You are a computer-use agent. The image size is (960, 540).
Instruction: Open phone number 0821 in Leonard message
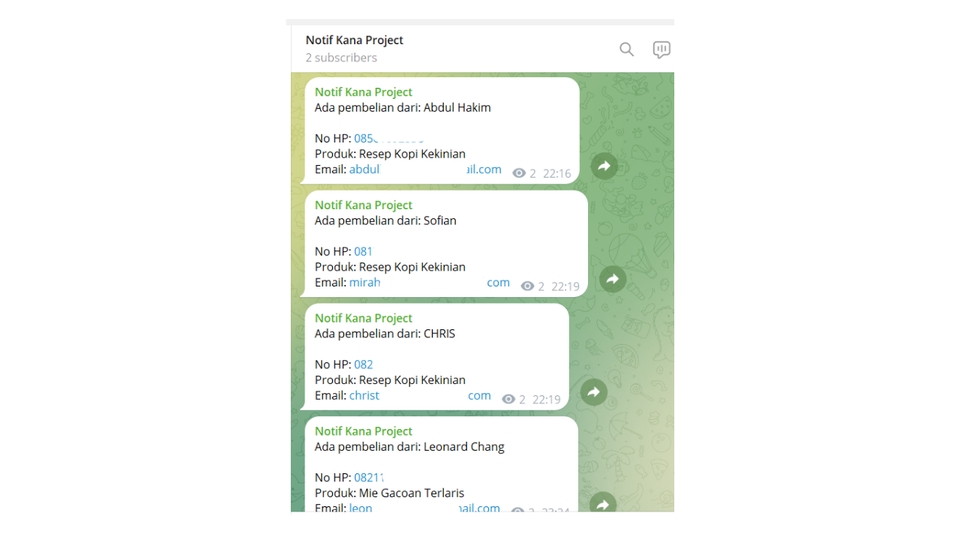(369, 478)
